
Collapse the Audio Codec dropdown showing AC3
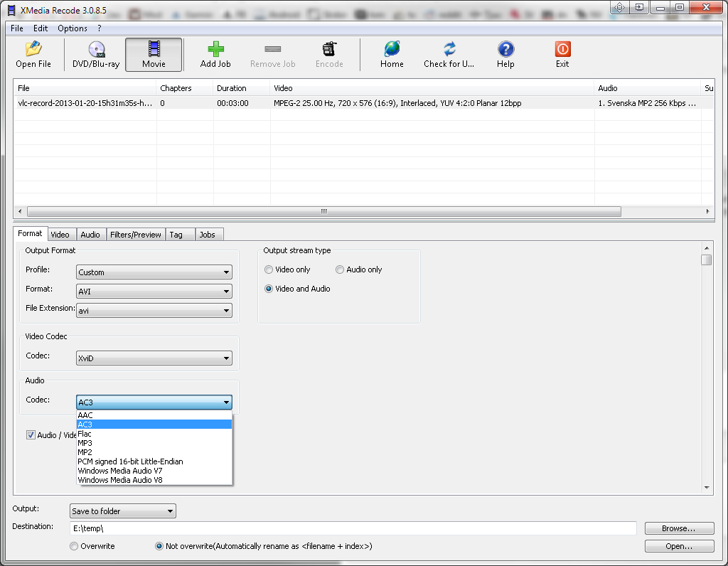[x=154, y=402]
